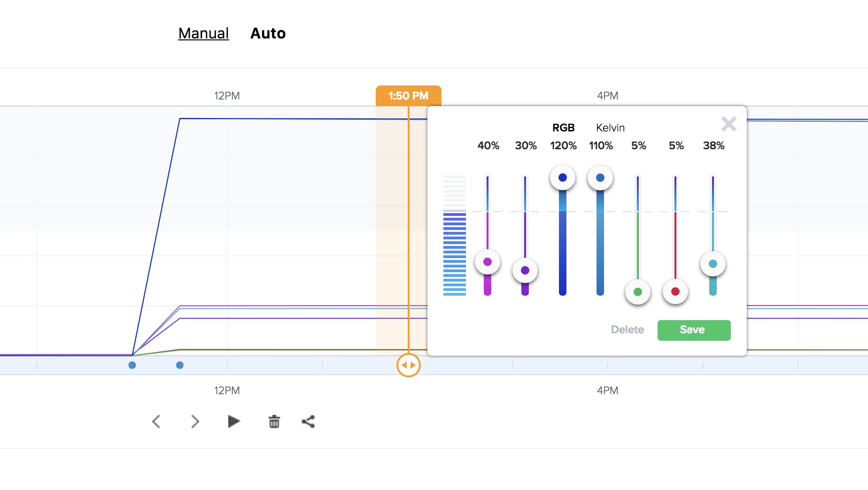This screenshot has height=490, width=868.
Task: Click the red 5% channel slider knob
Action: coord(675,291)
